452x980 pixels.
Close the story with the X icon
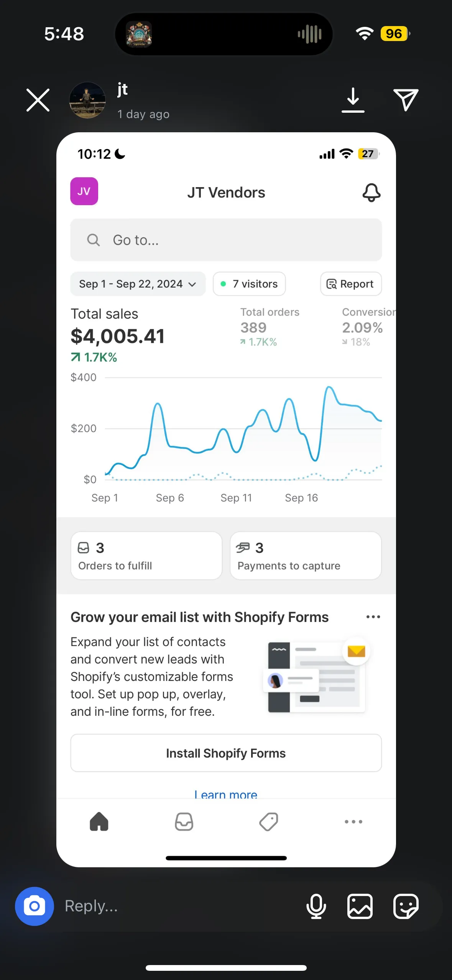click(x=38, y=100)
